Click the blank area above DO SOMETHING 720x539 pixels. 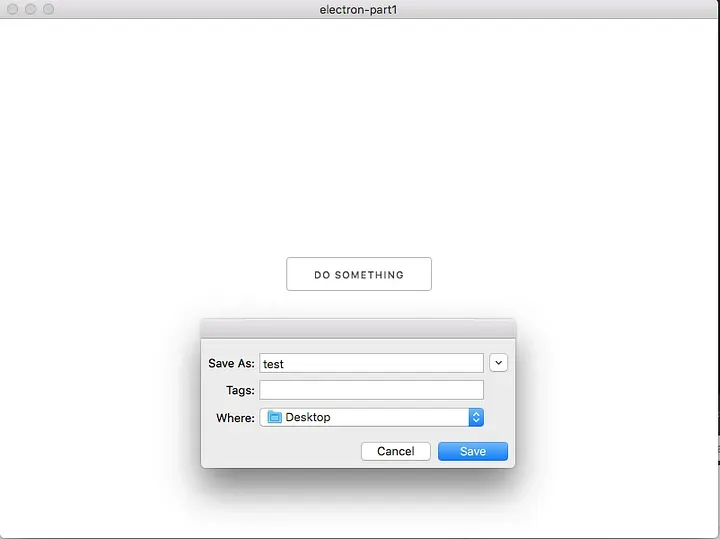click(x=359, y=140)
